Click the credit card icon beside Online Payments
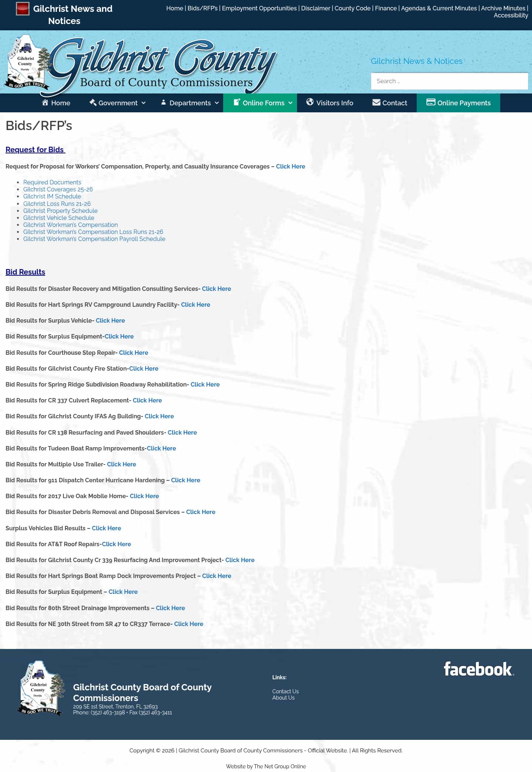This screenshot has height=772, width=532. coord(431,102)
